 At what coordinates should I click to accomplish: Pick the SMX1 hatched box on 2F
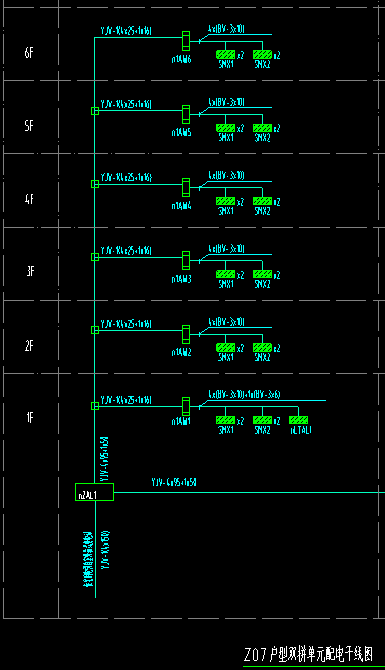[x=226, y=347]
